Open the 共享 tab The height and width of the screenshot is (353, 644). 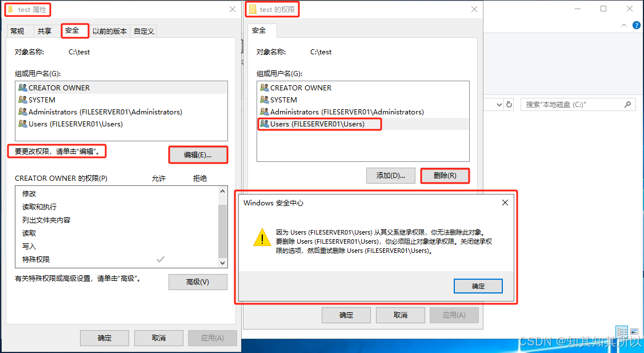(45, 31)
